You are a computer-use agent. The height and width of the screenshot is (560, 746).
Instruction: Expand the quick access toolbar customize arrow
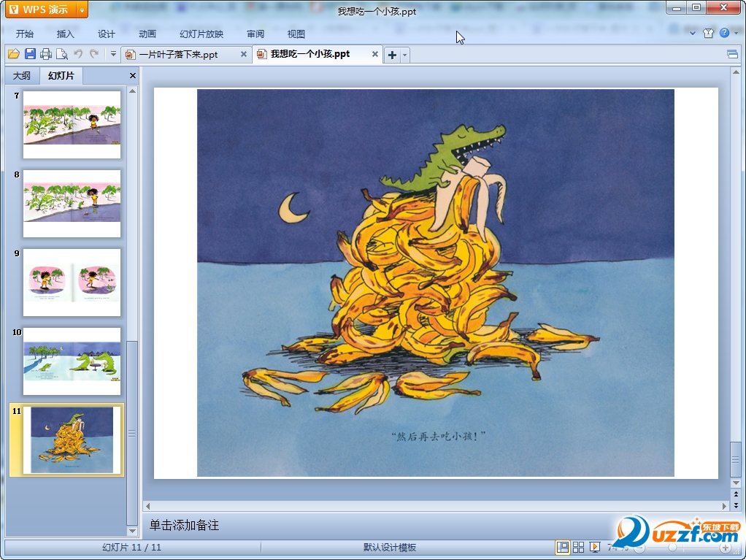113,54
